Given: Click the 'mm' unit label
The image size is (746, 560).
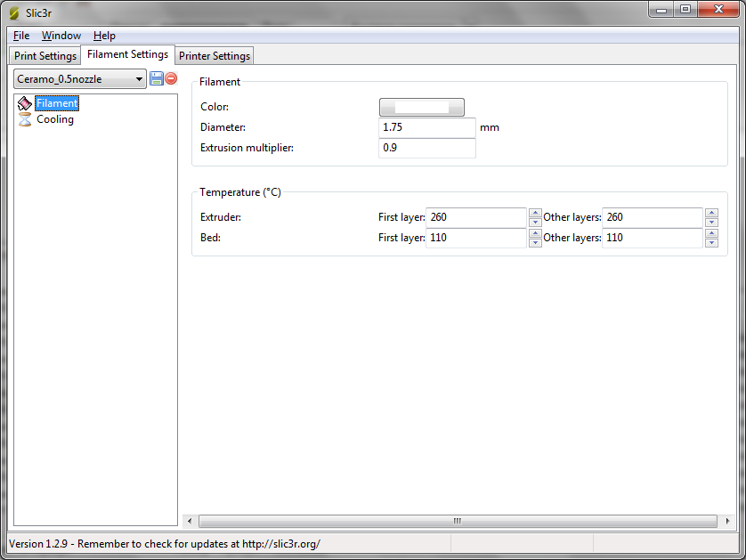Looking at the screenshot, I should click(490, 127).
